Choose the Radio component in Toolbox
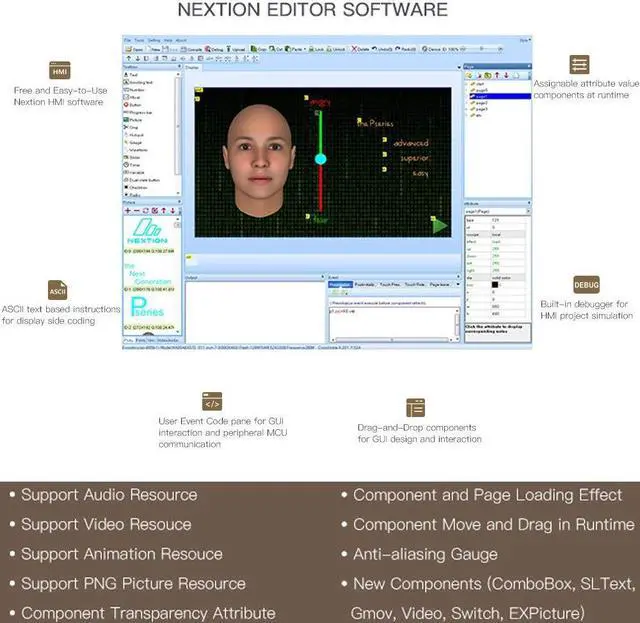The image size is (640, 623). [134, 195]
